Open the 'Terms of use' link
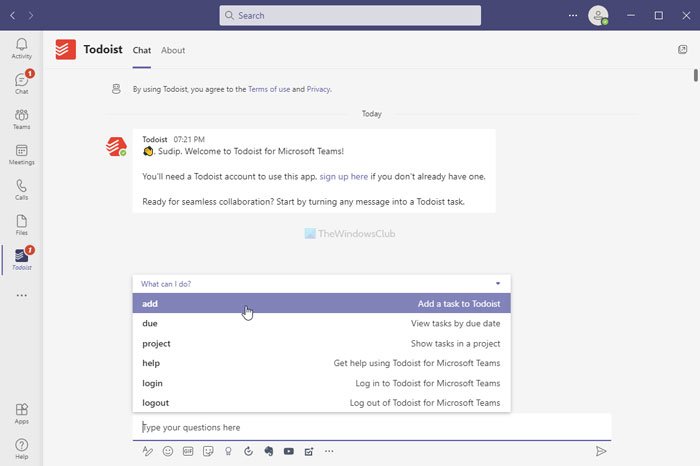This screenshot has height=466, width=700. coord(269,89)
